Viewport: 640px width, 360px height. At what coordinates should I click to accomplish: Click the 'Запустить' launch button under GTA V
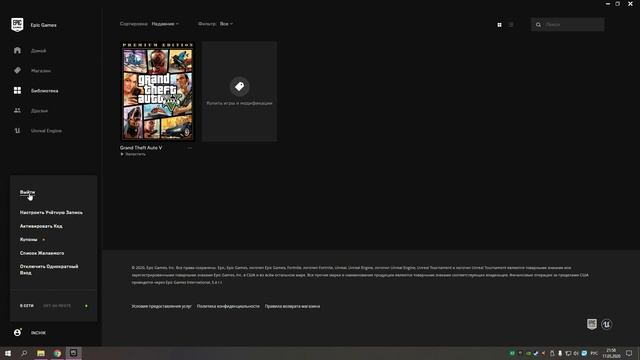coord(133,154)
